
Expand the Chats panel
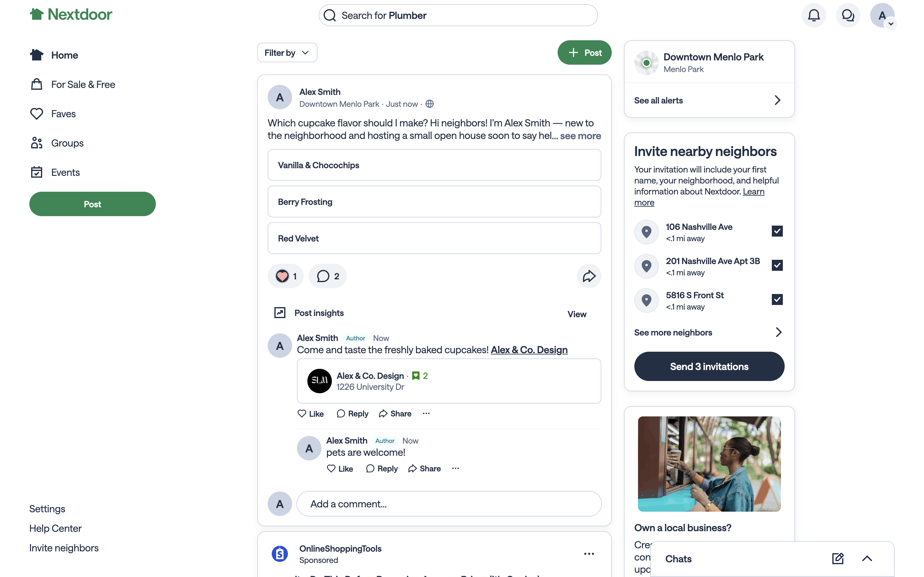click(867, 559)
